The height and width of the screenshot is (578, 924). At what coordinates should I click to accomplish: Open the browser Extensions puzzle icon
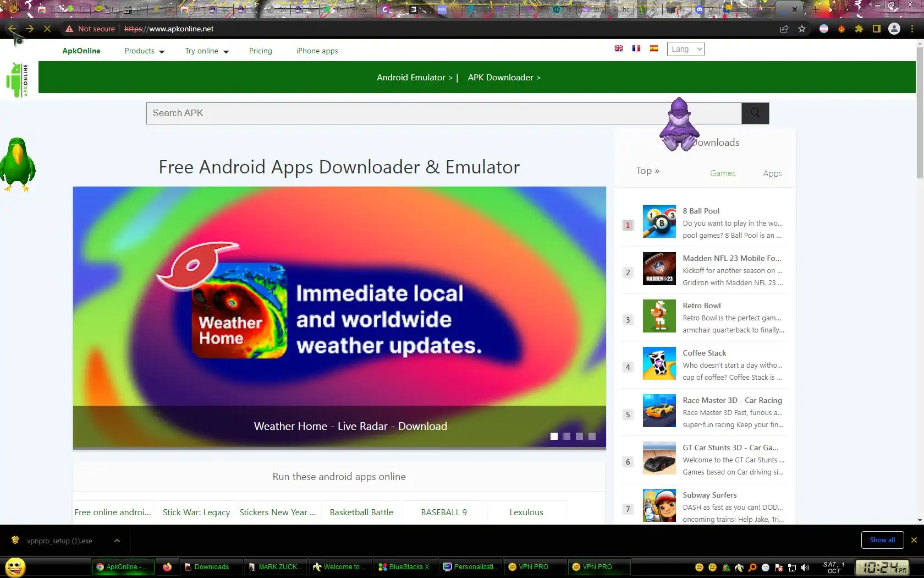[x=859, y=29]
